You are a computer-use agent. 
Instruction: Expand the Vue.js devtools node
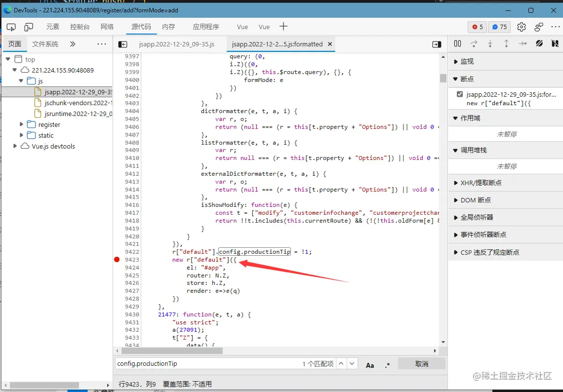pos(15,146)
